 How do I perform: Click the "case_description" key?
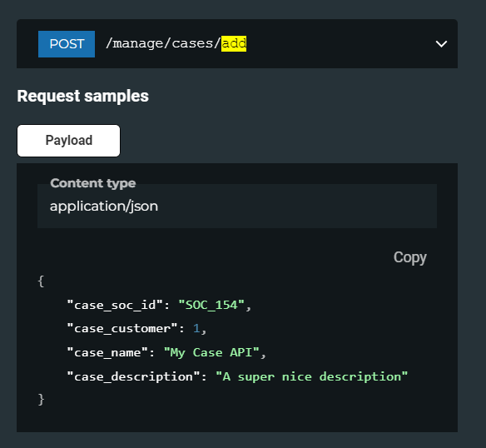[x=133, y=376]
